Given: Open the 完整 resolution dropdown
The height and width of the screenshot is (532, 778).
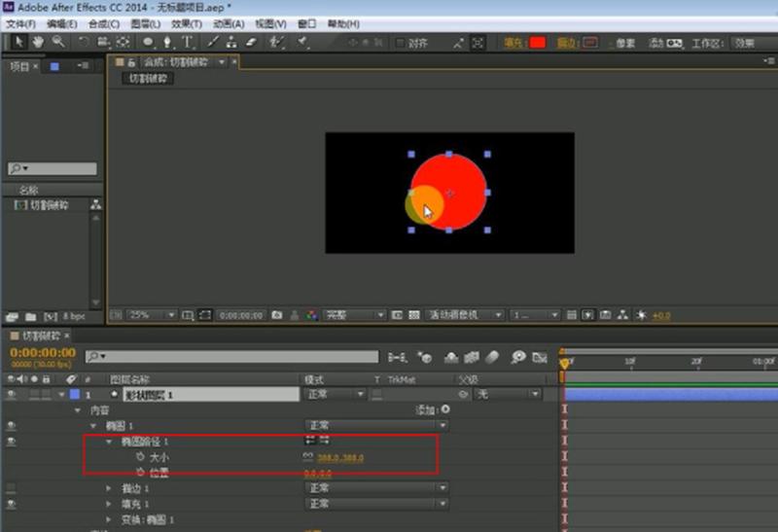Looking at the screenshot, I should tap(354, 315).
